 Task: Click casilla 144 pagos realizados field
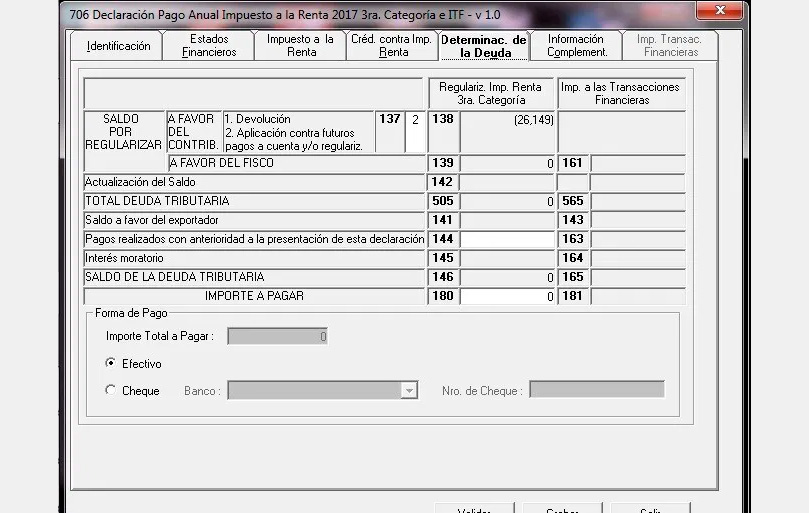[x=507, y=239]
